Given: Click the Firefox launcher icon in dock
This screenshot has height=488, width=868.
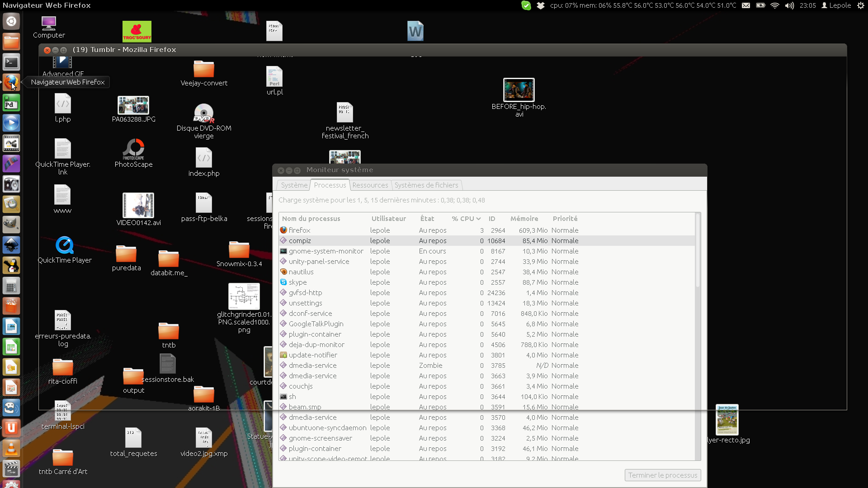Looking at the screenshot, I should (11, 82).
